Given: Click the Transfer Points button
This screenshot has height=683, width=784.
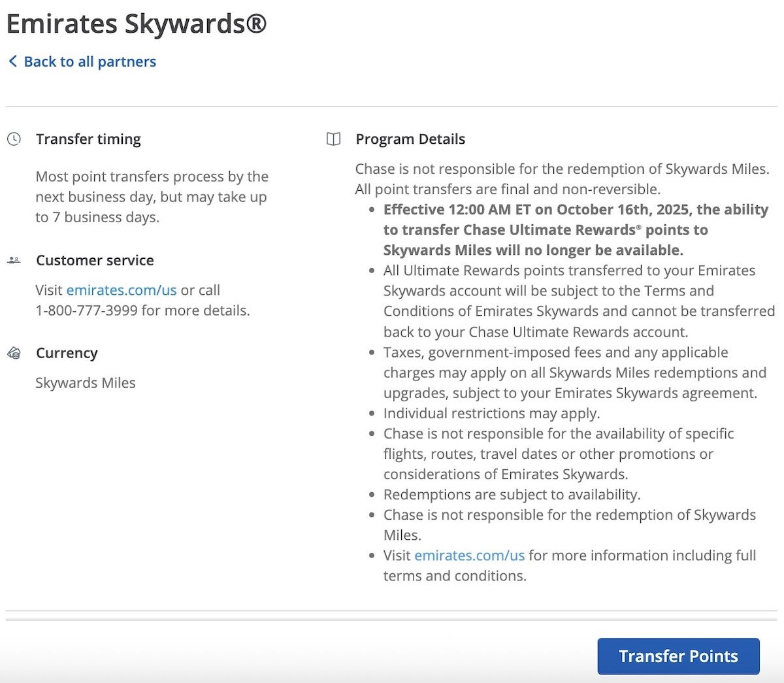Looking at the screenshot, I should (679, 656).
